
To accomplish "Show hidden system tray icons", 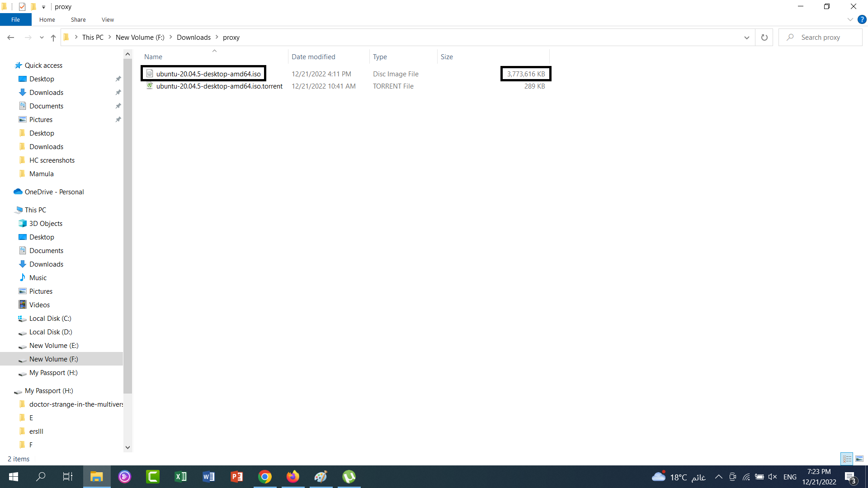I will click(x=718, y=477).
